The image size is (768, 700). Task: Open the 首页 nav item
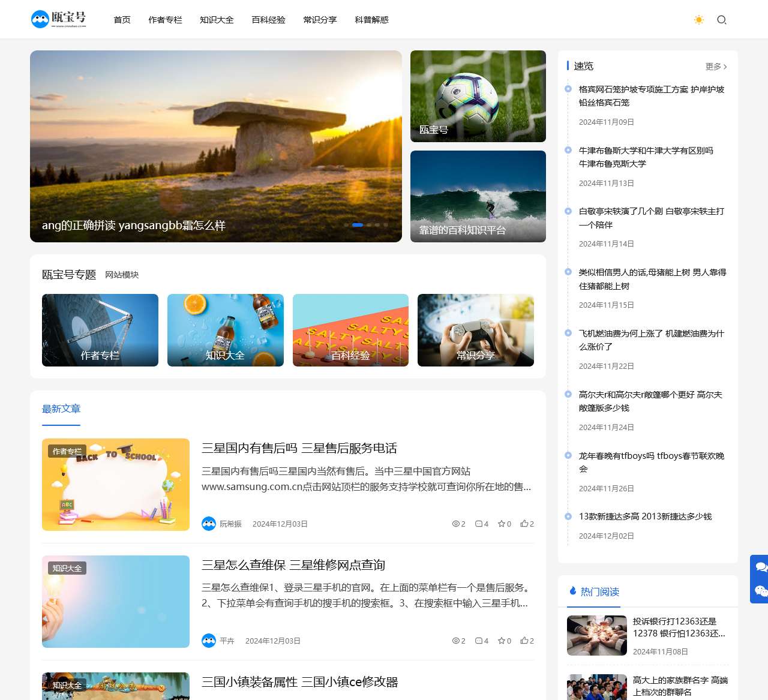122,20
